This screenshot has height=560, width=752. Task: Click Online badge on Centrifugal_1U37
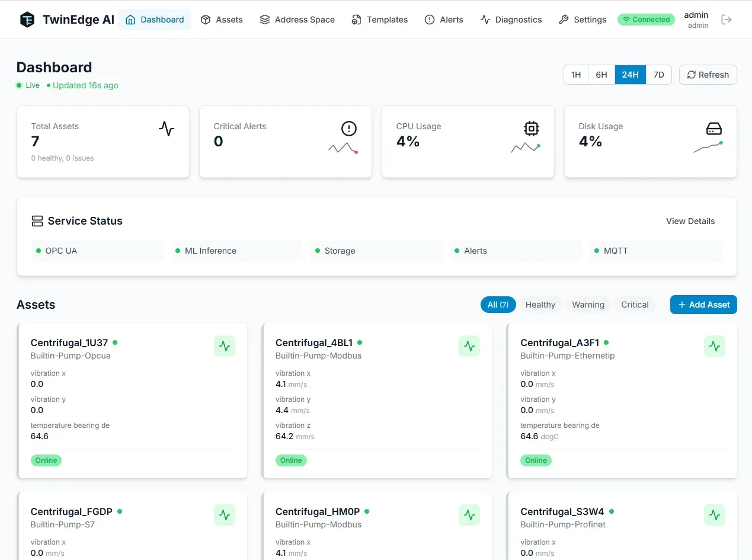[46, 460]
